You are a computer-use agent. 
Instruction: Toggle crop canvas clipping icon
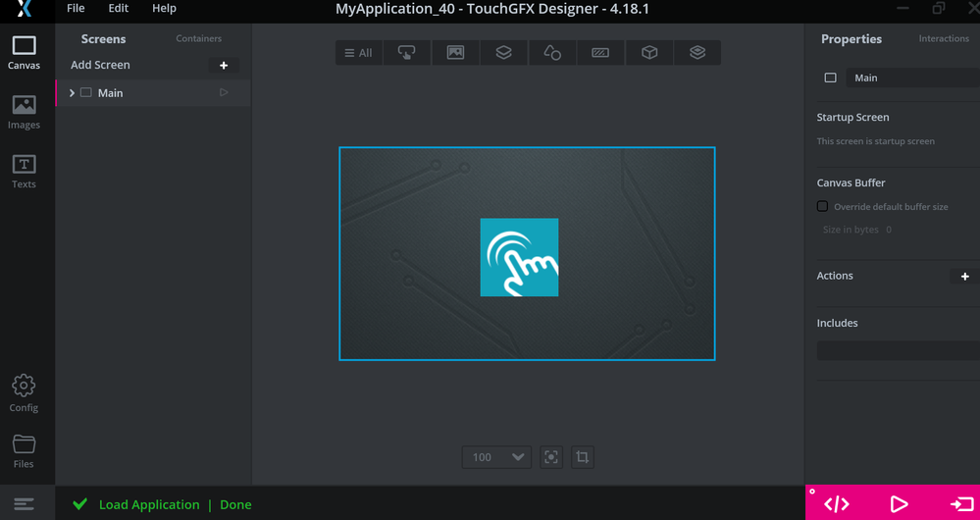click(x=583, y=457)
